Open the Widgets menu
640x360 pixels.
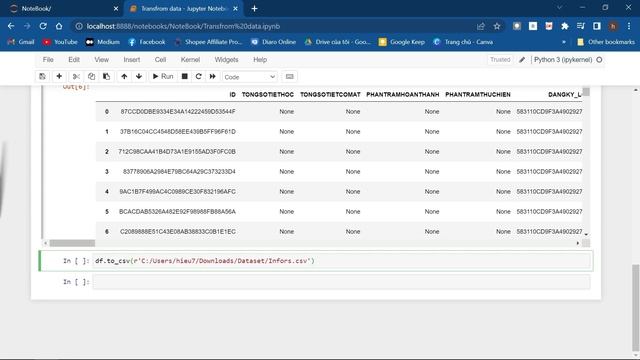[x=226, y=60]
